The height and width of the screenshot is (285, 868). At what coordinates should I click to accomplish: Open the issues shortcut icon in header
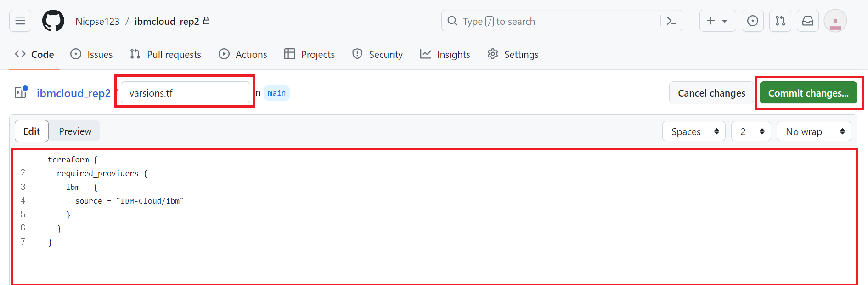click(752, 21)
